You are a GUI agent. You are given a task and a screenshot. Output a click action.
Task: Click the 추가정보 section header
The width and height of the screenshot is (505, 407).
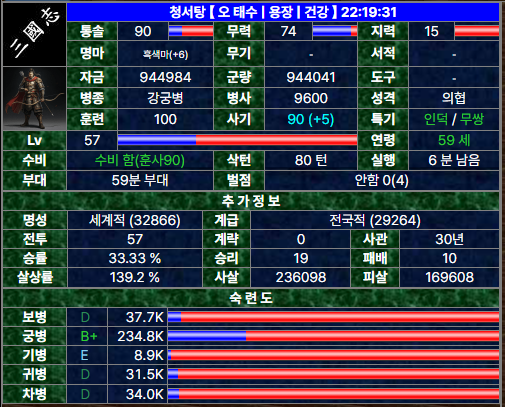pos(251,201)
